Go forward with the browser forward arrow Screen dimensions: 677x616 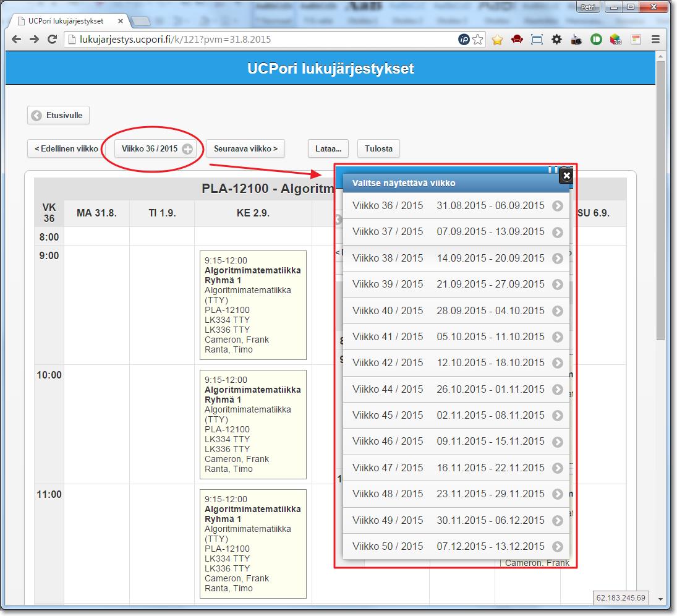pos(34,40)
